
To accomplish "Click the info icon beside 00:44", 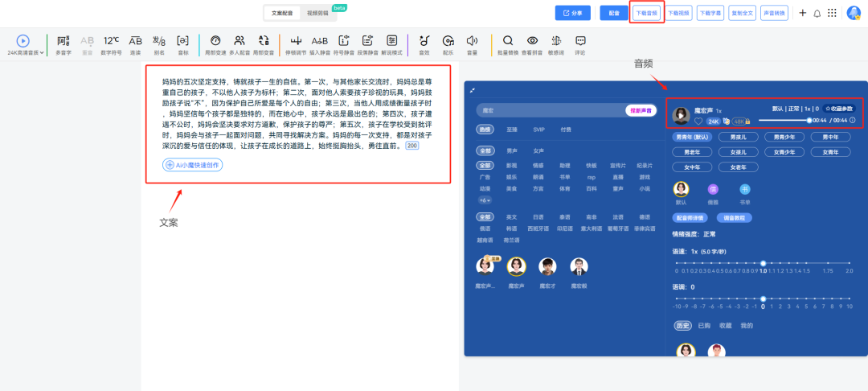I will click(853, 120).
